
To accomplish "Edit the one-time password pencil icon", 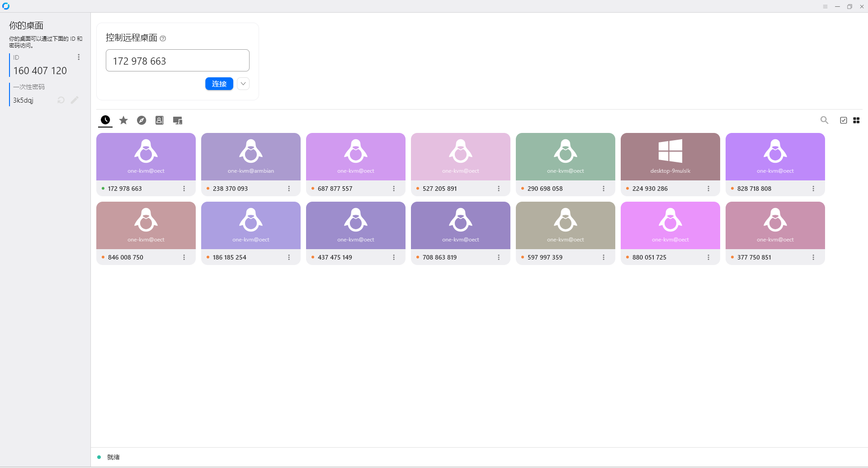I will pos(75,100).
